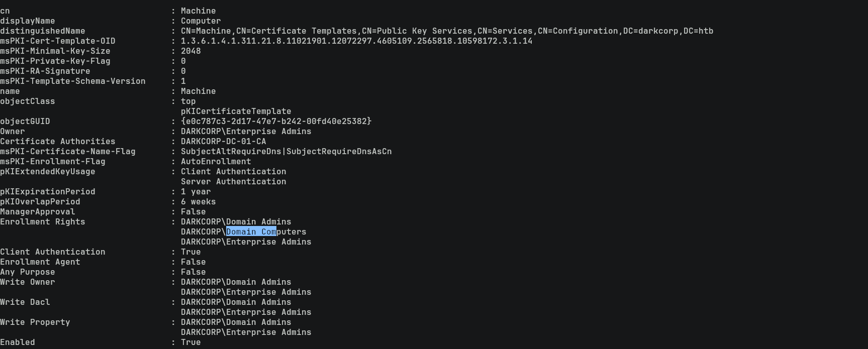The image size is (868, 349).
Task: Click the "6 weeks" overlap period value
Action: click(x=198, y=201)
